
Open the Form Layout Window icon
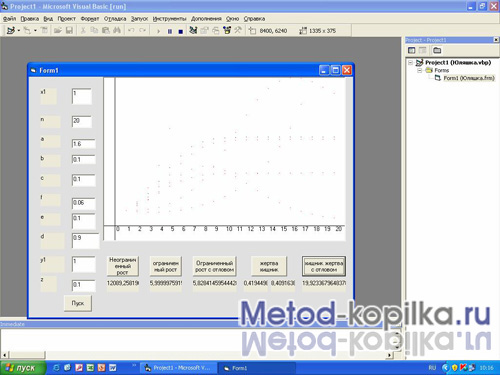pos(216,31)
